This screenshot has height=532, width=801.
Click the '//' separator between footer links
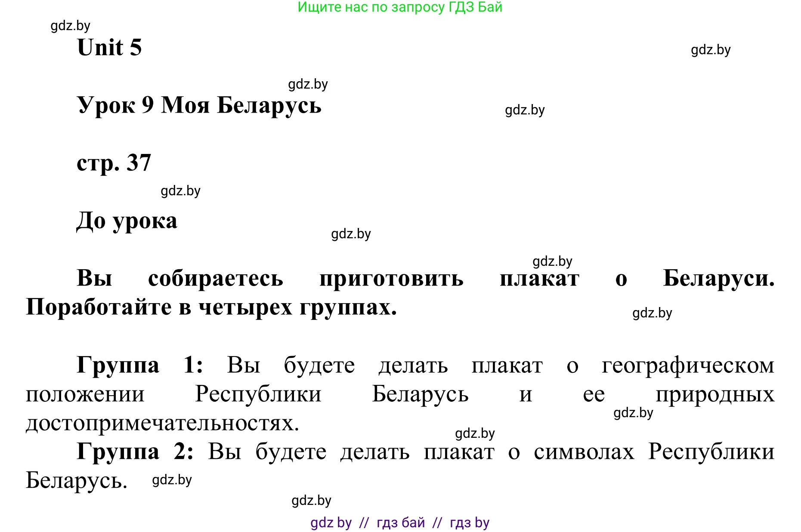pos(364,523)
